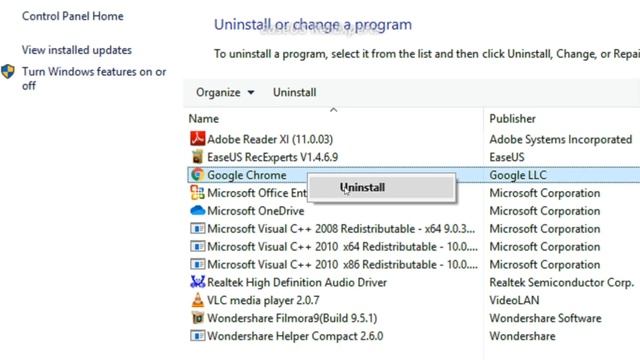Click Microsoft Corporation beside Microsoft OneDrive
Image resolution: width=640 pixels, height=360 pixels.
click(x=545, y=211)
